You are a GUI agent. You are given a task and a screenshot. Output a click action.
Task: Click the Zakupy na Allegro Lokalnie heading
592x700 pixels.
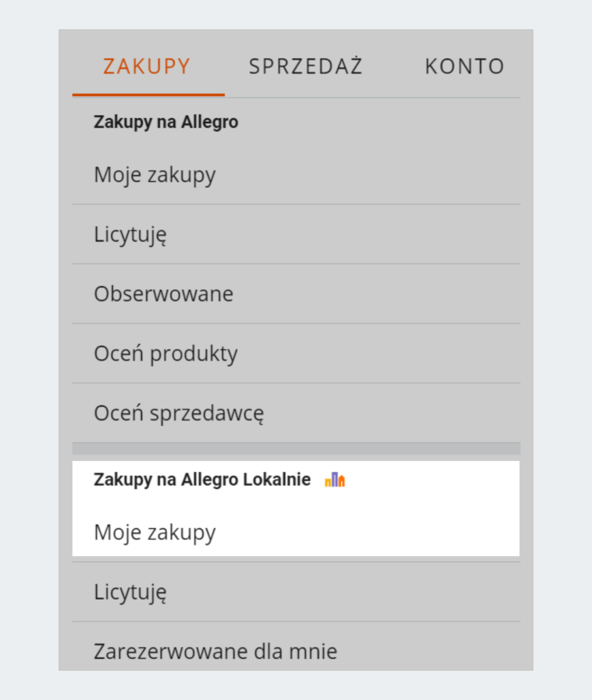pos(202,478)
